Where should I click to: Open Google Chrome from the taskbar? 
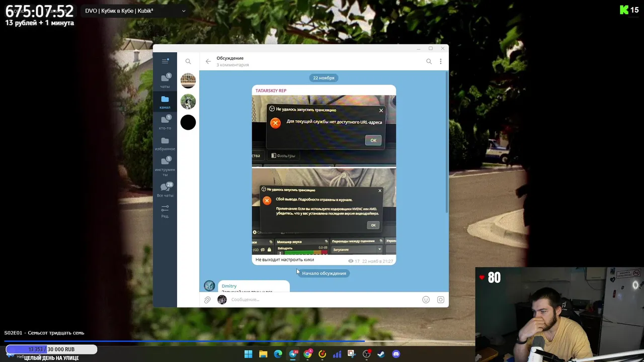click(308, 354)
